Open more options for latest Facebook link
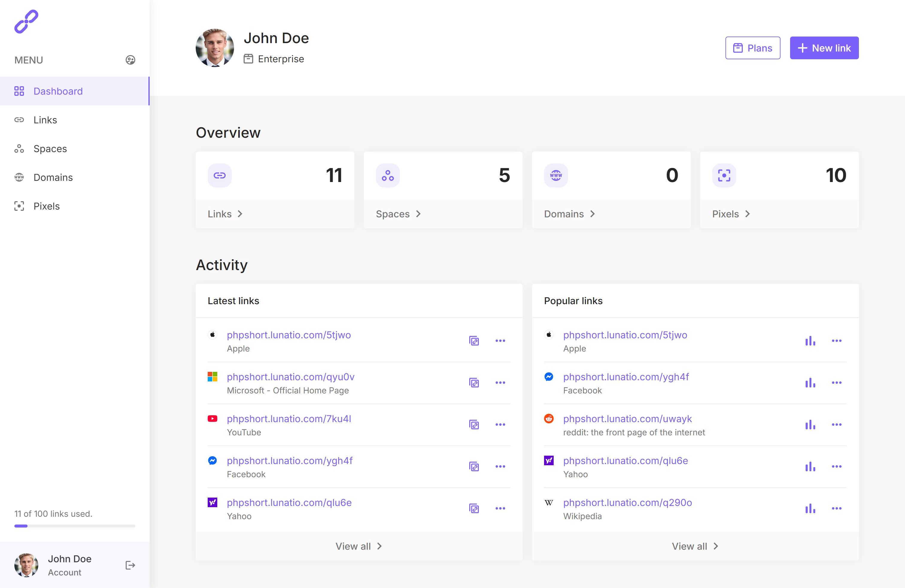Viewport: 905px width, 588px height. pos(500,466)
